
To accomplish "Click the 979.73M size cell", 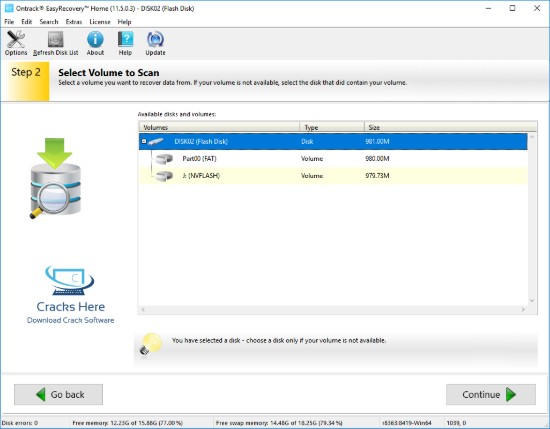I will click(x=377, y=175).
